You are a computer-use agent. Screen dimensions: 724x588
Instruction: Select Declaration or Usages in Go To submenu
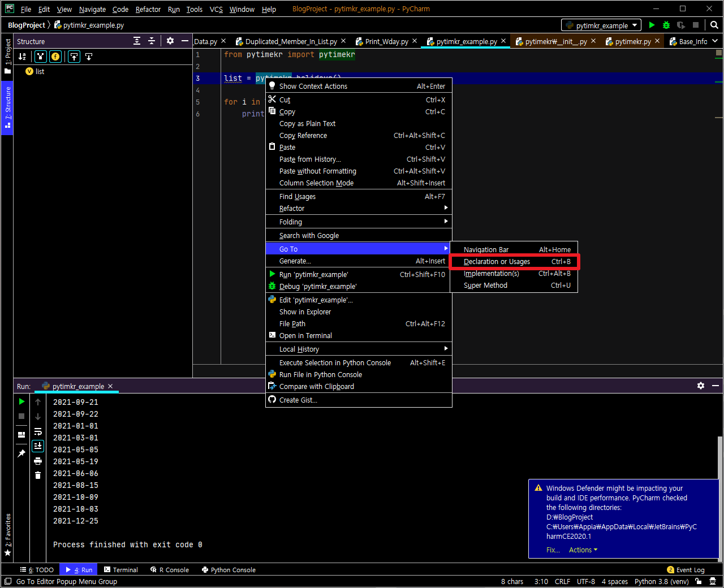pos(514,262)
